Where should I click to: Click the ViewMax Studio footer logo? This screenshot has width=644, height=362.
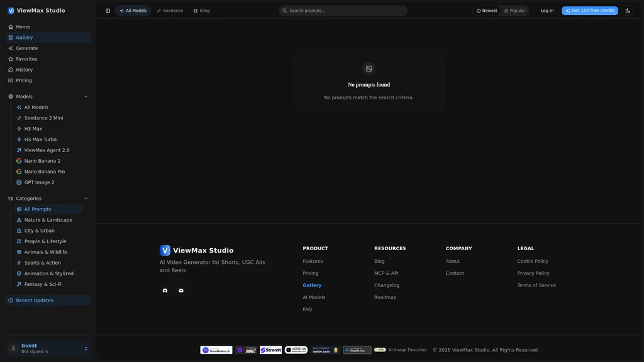click(x=196, y=250)
